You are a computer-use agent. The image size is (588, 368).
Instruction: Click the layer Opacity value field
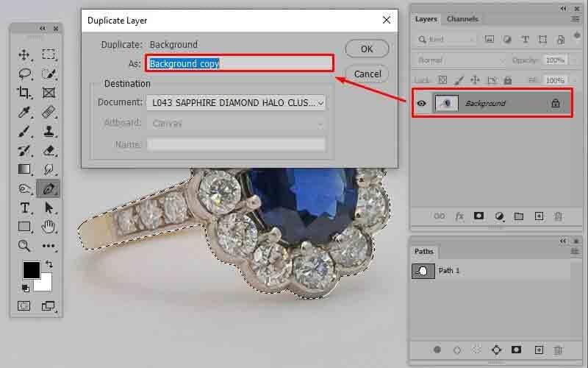point(555,60)
